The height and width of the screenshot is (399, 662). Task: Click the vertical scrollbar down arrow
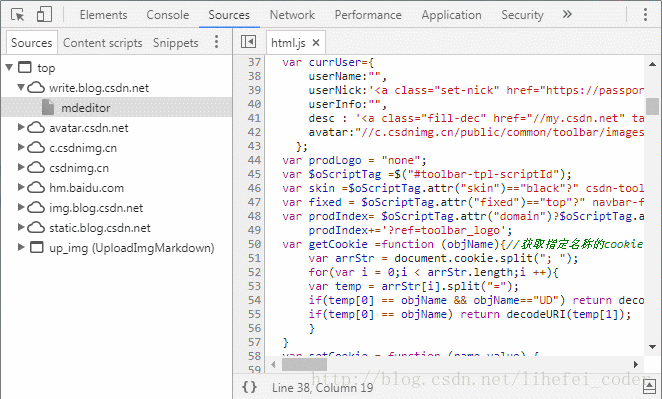tap(652, 347)
